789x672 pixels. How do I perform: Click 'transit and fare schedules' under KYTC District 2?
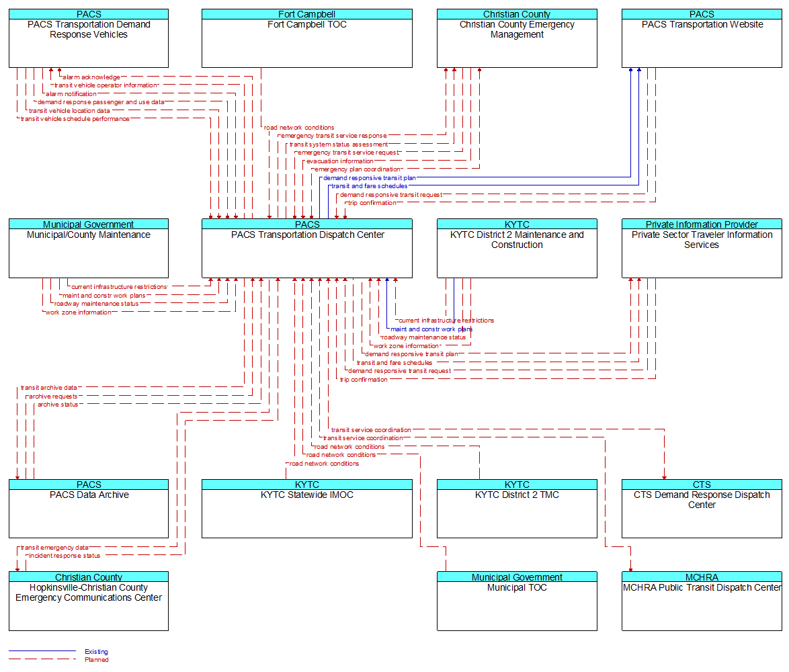coord(394,363)
